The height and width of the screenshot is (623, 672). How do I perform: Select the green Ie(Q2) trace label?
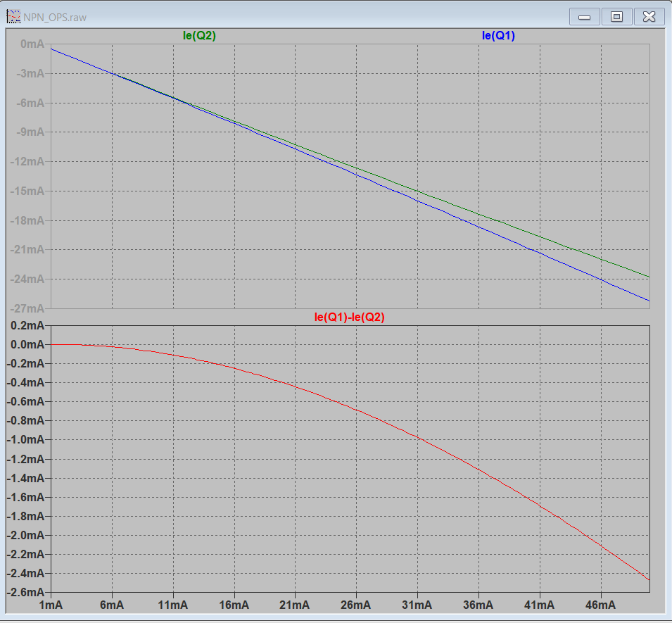(x=199, y=36)
